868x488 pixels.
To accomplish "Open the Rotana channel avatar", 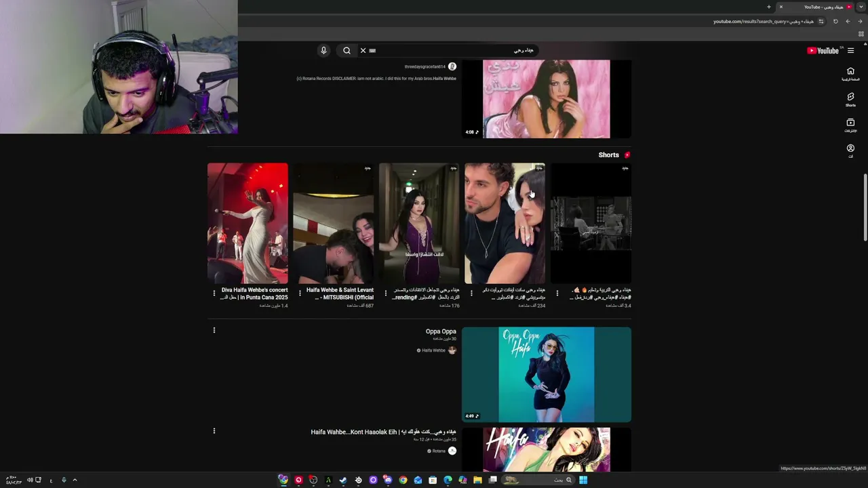I will (452, 451).
